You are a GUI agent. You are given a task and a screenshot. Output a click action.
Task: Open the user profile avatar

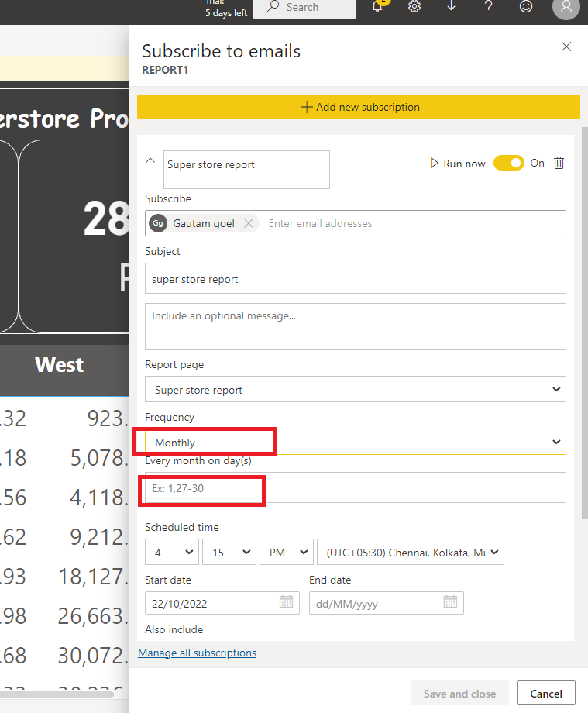(566, 7)
